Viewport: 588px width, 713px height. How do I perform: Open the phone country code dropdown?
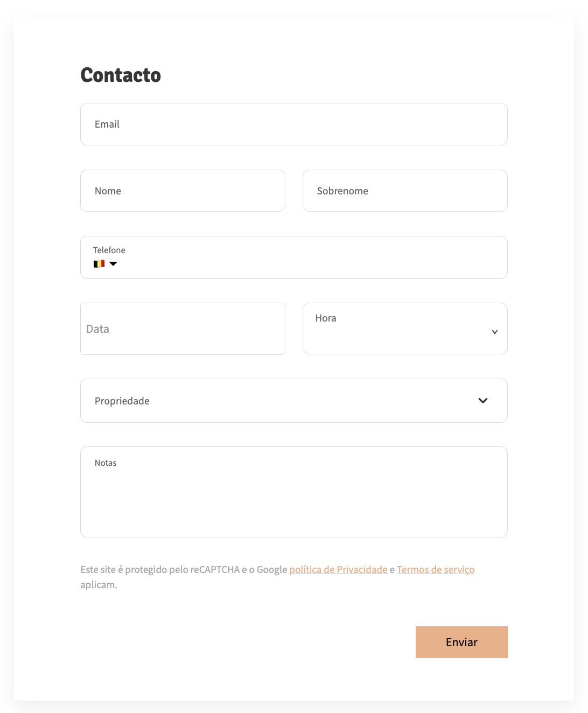pos(105,263)
